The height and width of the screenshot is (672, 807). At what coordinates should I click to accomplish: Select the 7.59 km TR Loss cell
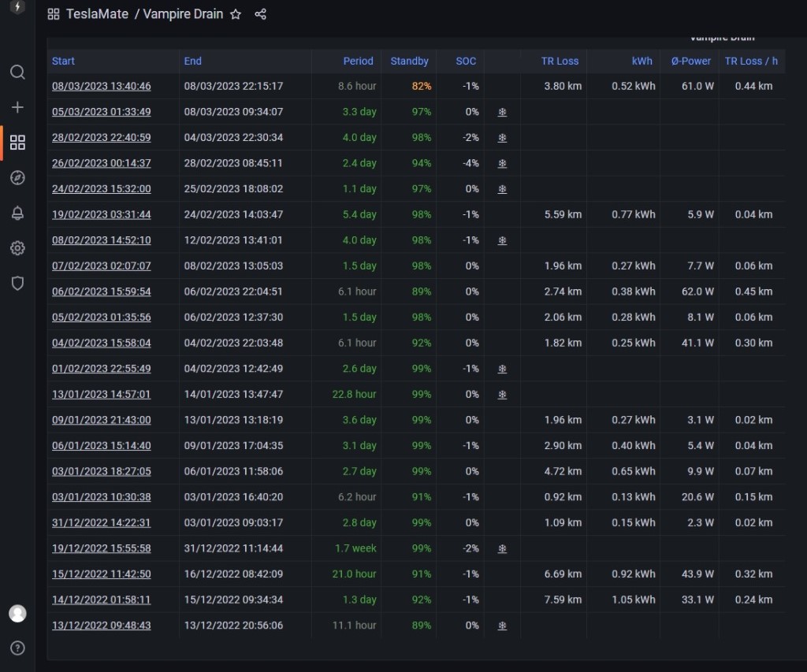tap(563, 600)
